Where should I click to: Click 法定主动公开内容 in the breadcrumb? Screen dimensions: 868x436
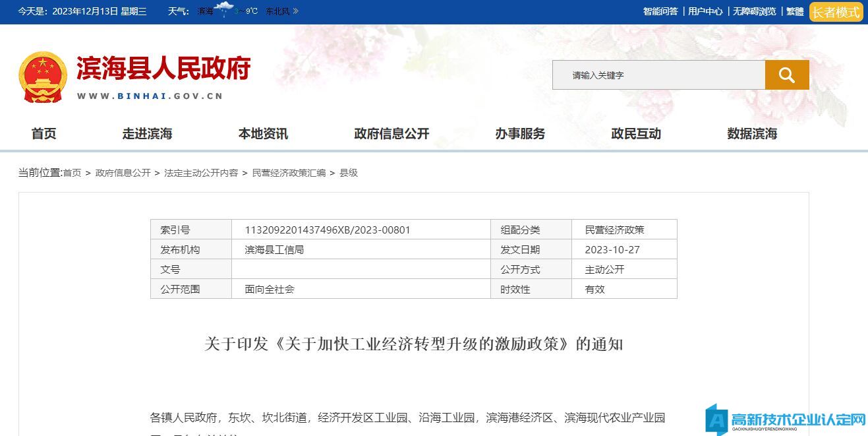click(201, 173)
